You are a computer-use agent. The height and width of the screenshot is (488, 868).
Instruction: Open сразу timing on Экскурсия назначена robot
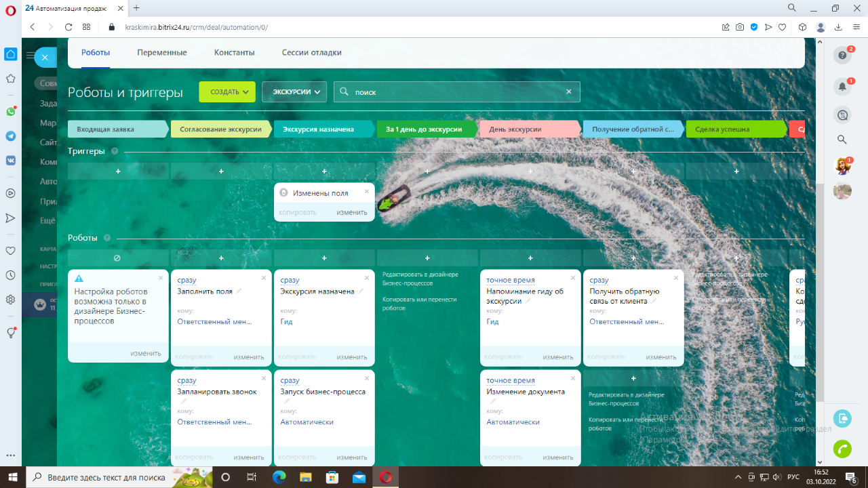tap(290, 280)
